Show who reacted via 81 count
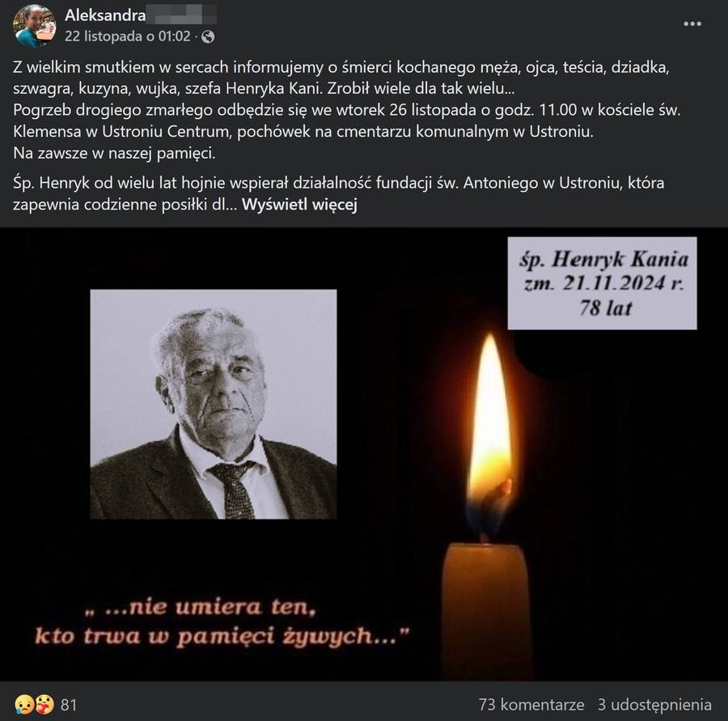The width and height of the screenshot is (728, 721). click(x=68, y=705)
